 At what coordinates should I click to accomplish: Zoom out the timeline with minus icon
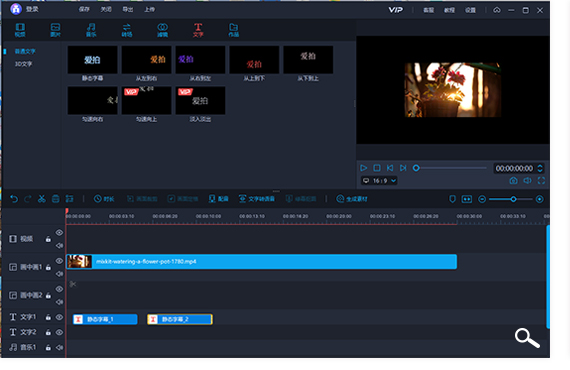click(482, 199)
